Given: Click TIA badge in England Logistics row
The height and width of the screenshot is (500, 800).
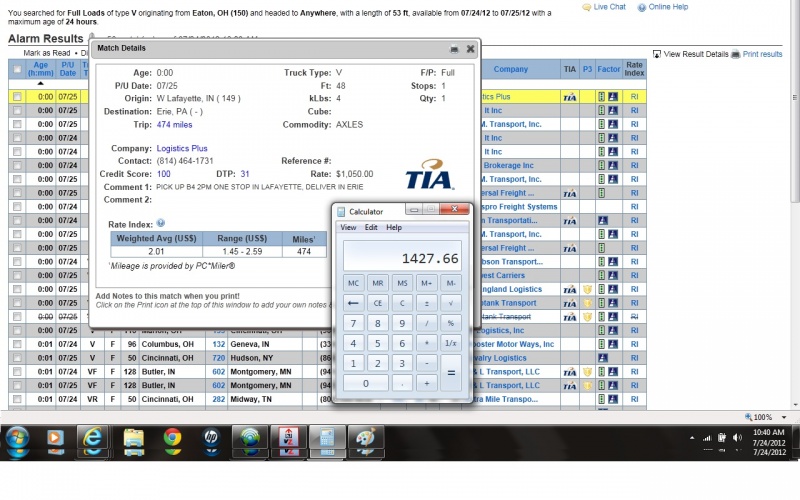Looking at the screenshot, I should click(x=570, y=289).
